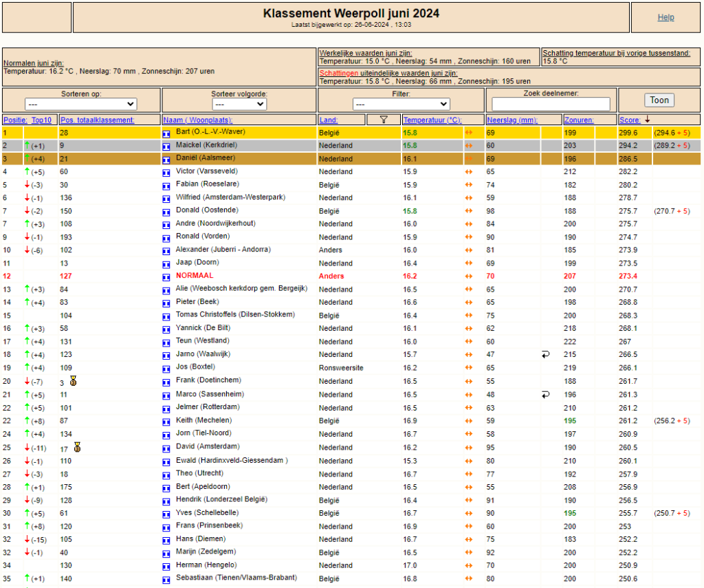The image size is (704, 588).
Task: Sort by 'Pos. totaalklassement' header
Action: tap(98, 120)
